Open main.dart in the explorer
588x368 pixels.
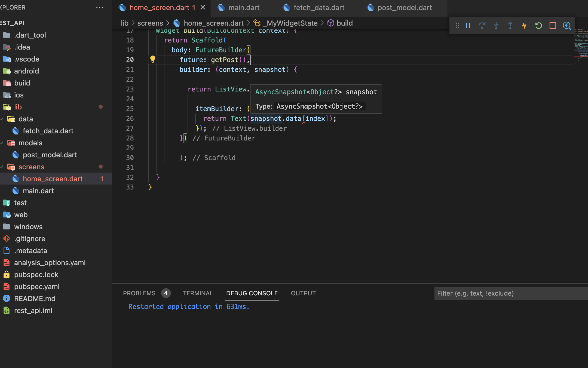pyautogui.click(x=56, y=191)
